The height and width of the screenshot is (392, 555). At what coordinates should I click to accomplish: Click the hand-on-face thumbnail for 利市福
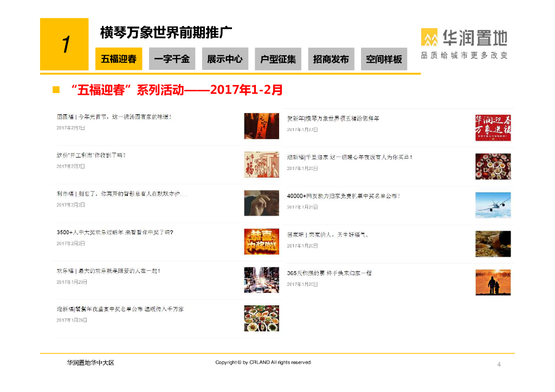pos(262,203)
